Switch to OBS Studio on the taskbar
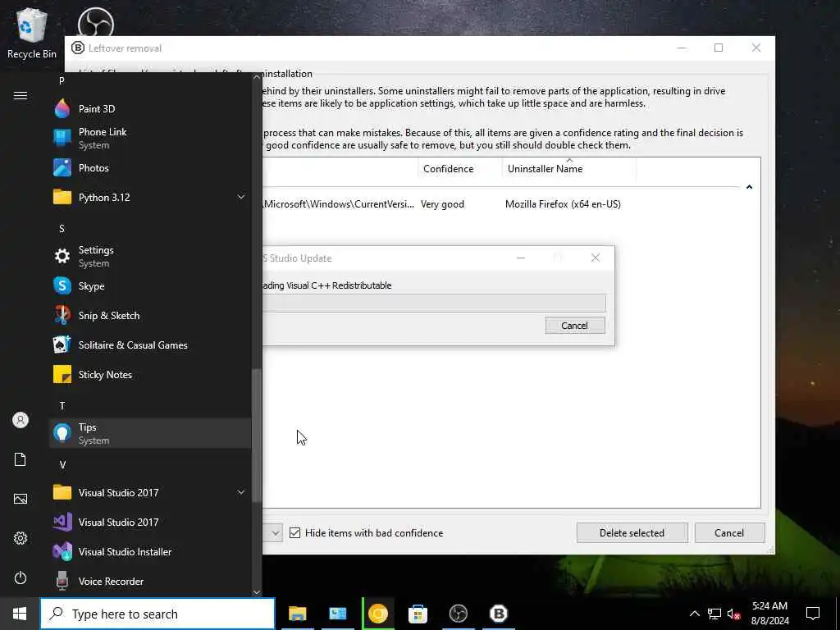 click(x=458, y=614)
